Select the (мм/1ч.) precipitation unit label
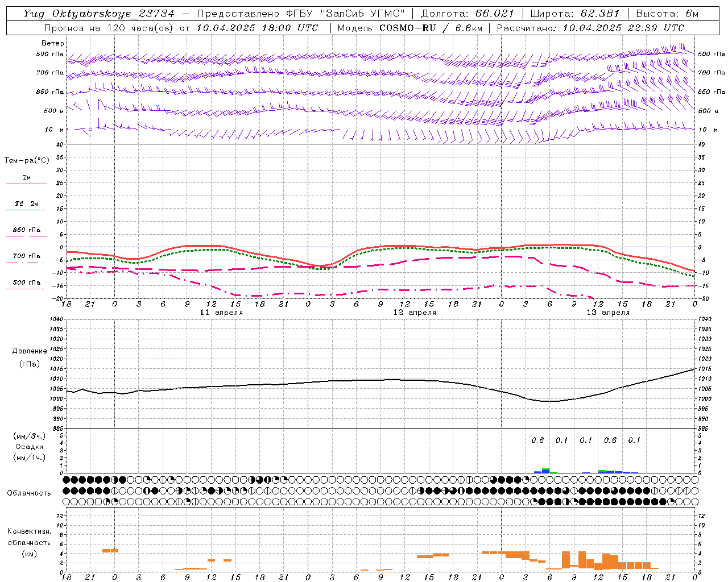The image size is (728, 582). tap(30, 457)
